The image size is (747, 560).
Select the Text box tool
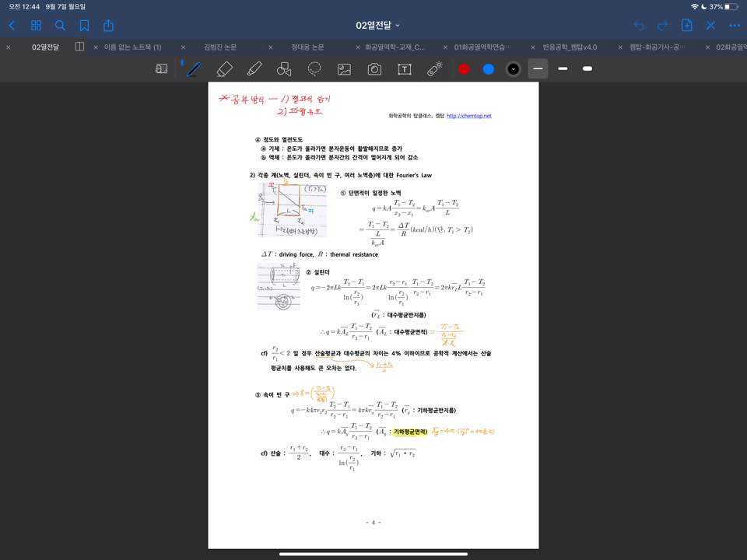point(405,69)
